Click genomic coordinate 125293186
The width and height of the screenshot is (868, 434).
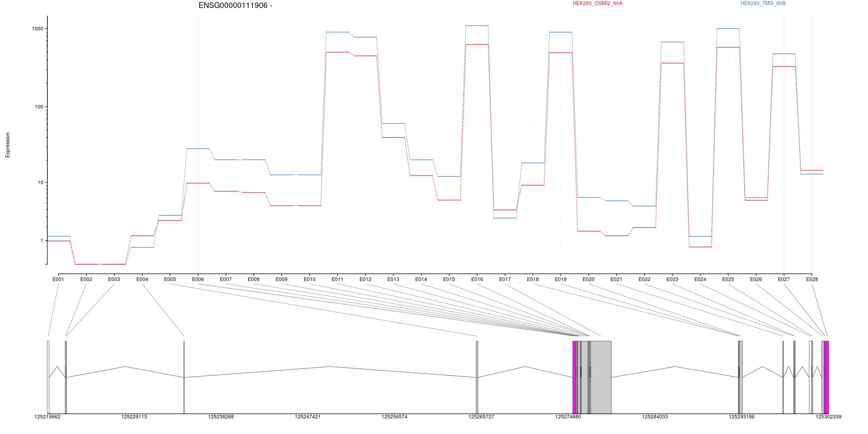pyautogui.click(x=742, y=417)
